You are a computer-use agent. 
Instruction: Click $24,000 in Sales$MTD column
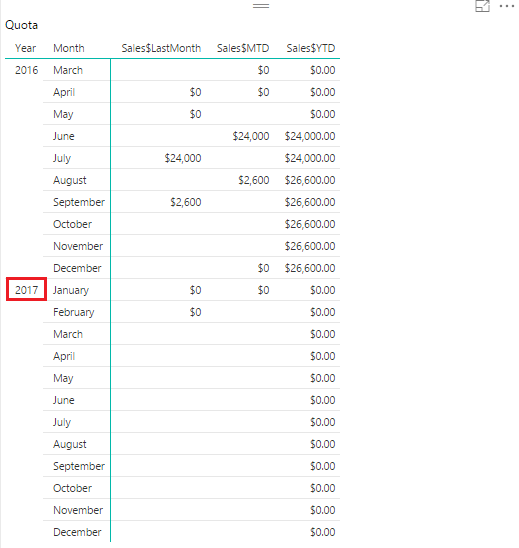[x=251, y=136]
